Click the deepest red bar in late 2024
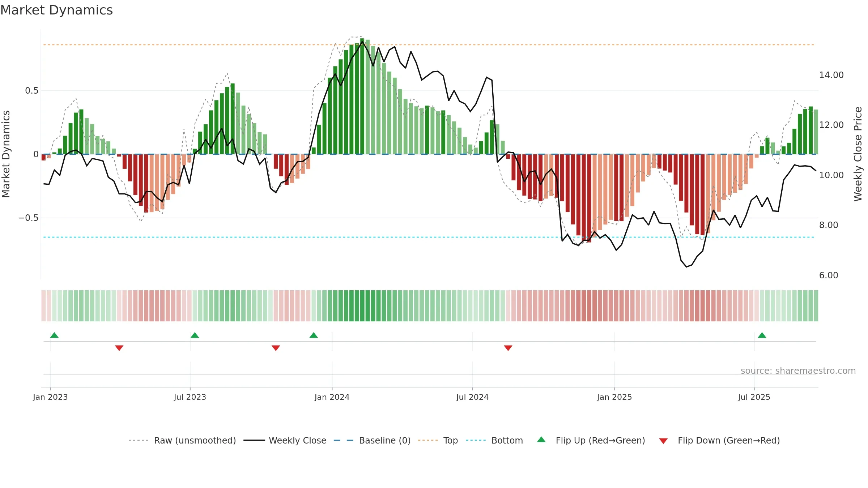The width and height of the screenshot is (868, 488). coord(589,198)
